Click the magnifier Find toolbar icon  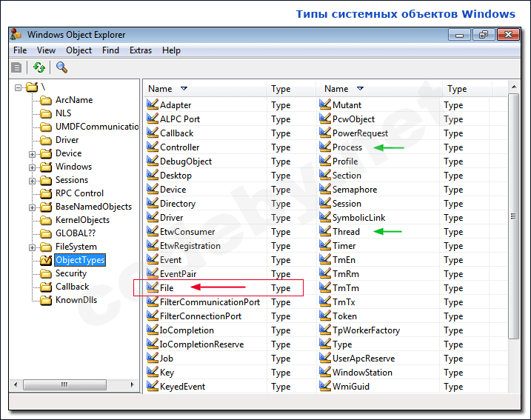click(x=61, y=67)
